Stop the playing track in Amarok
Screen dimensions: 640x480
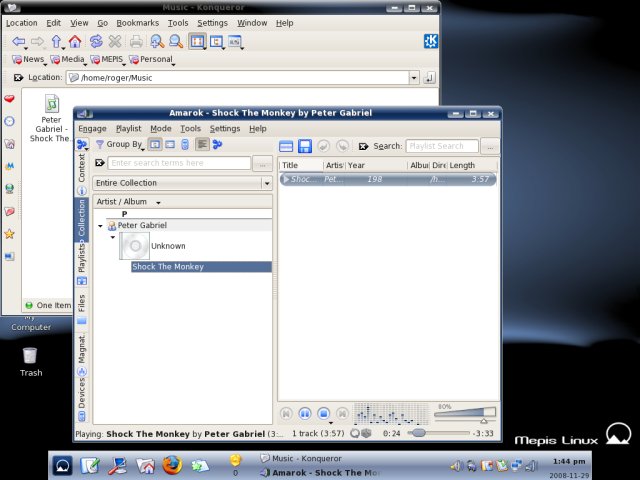point(323,413)
